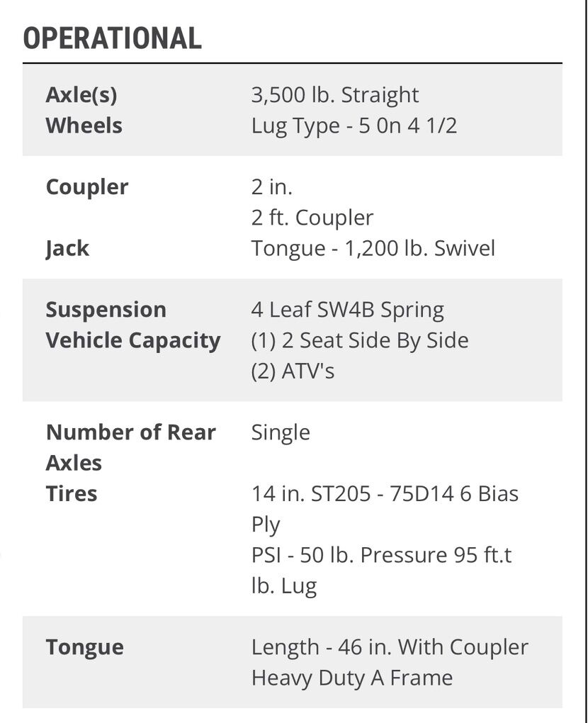Click the "Lug Type - 5 0n 4 1/2" text
Viewport: 588px width, 723px height.
tap(354, 125)
